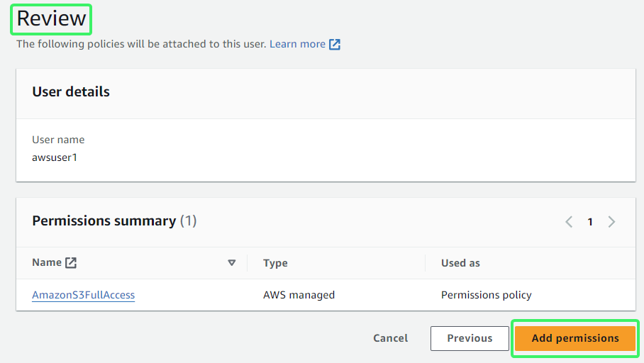
Task: Open the AmazonS3FullAccess policy link
Action: point(84,295)
